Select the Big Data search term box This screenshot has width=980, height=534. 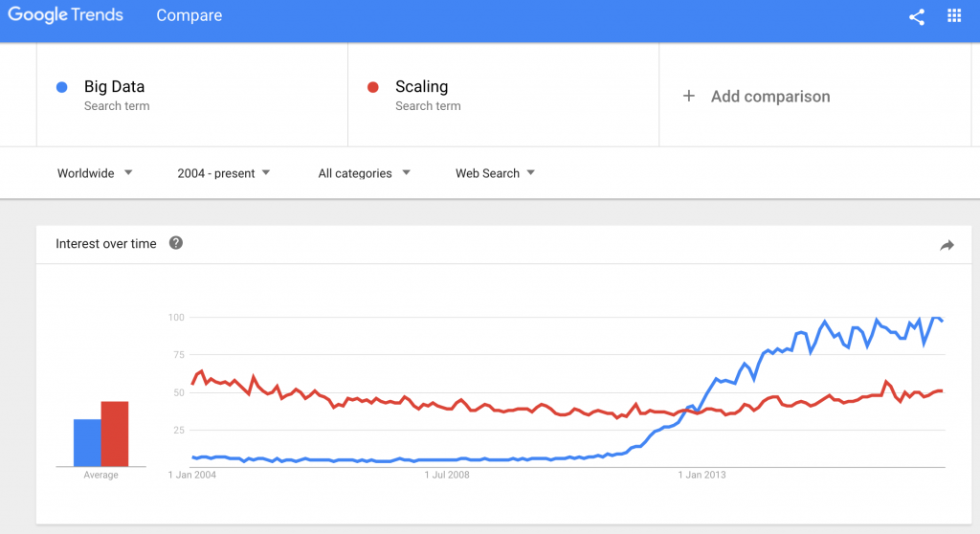[191, 95]
